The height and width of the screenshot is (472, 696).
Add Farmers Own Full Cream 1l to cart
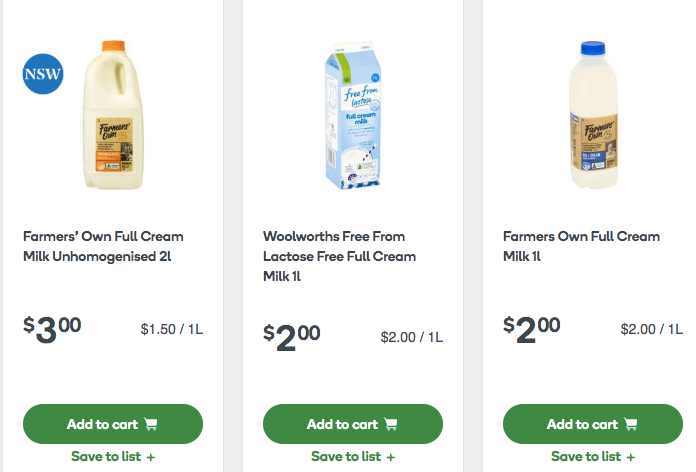coord(592,424)
